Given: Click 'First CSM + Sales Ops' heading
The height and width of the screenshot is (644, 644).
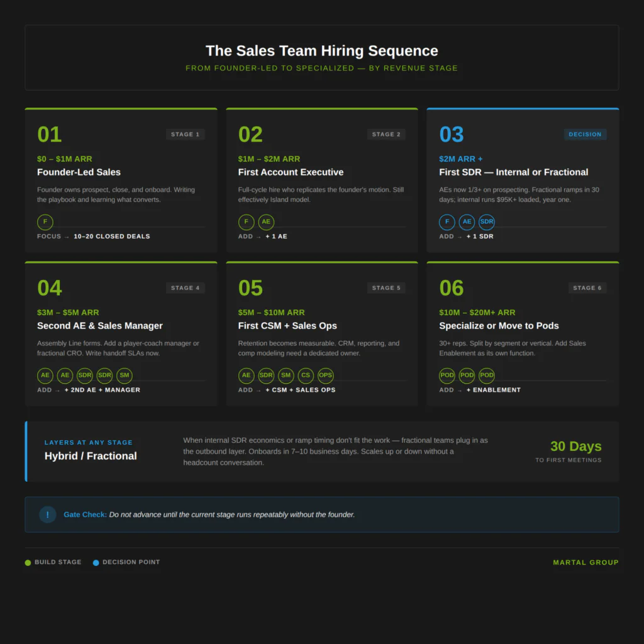Looking at the screenshot, I should tap(287, 326).
